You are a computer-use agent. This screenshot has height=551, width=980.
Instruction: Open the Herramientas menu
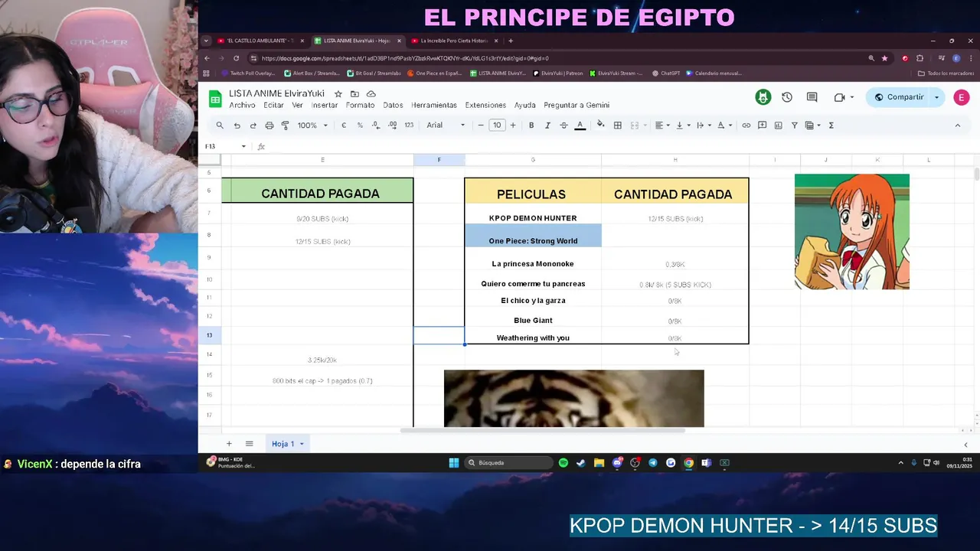tap(434, 105)
